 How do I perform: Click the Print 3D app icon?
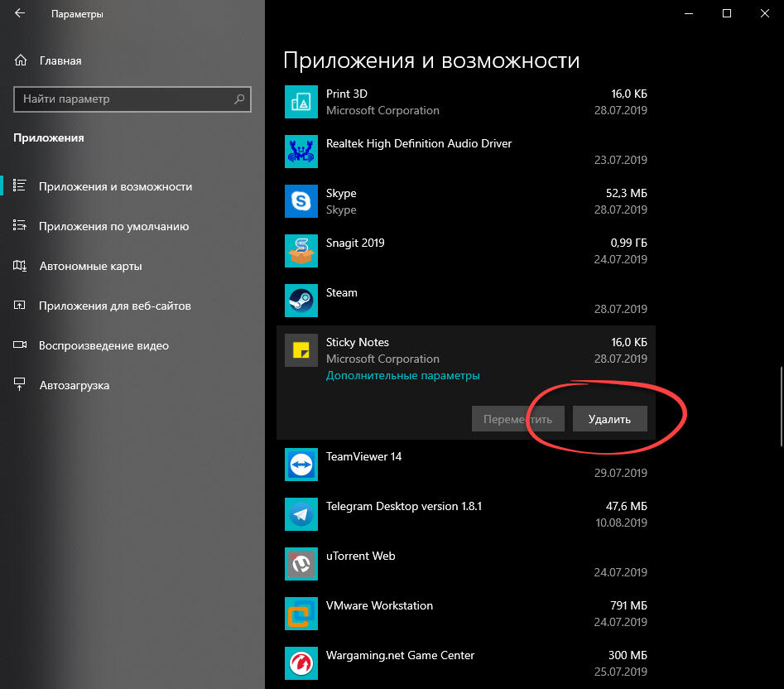tap(301, 102)
